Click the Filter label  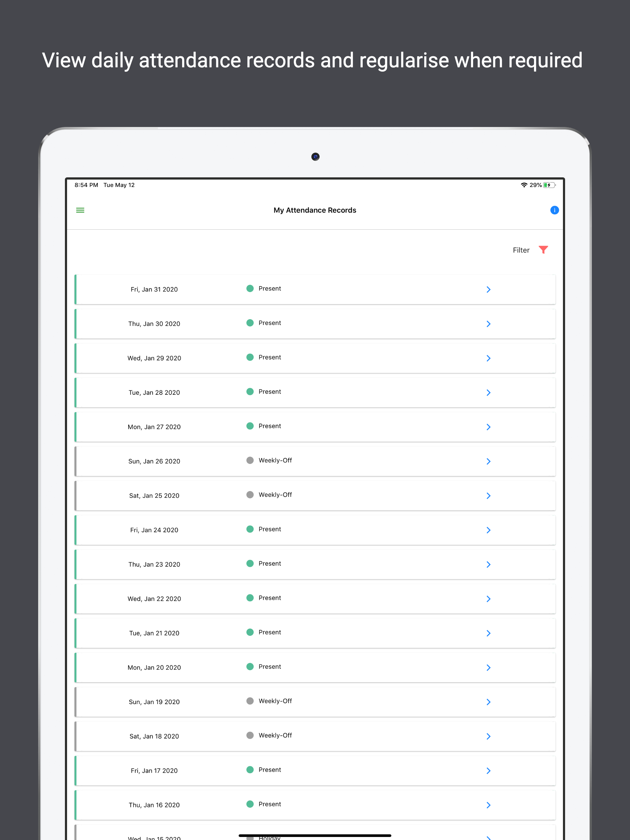click(521, 250)
